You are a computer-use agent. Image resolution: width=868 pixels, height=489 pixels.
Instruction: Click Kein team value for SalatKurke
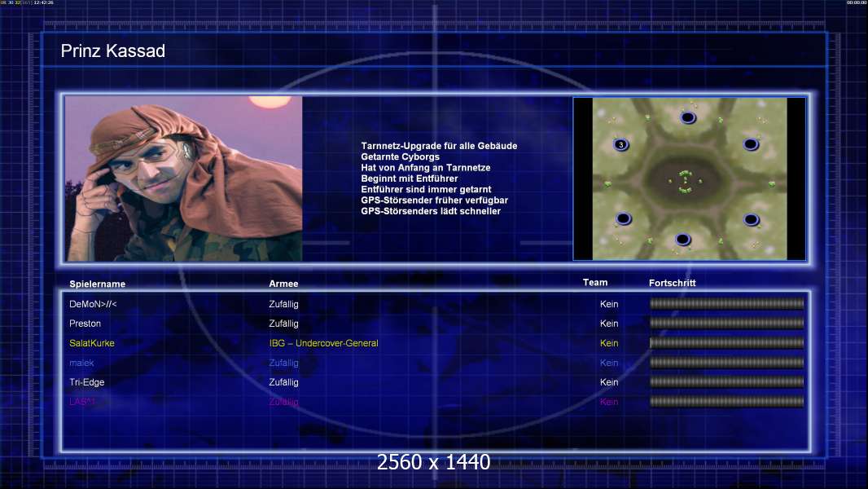[x=609, y=343]
